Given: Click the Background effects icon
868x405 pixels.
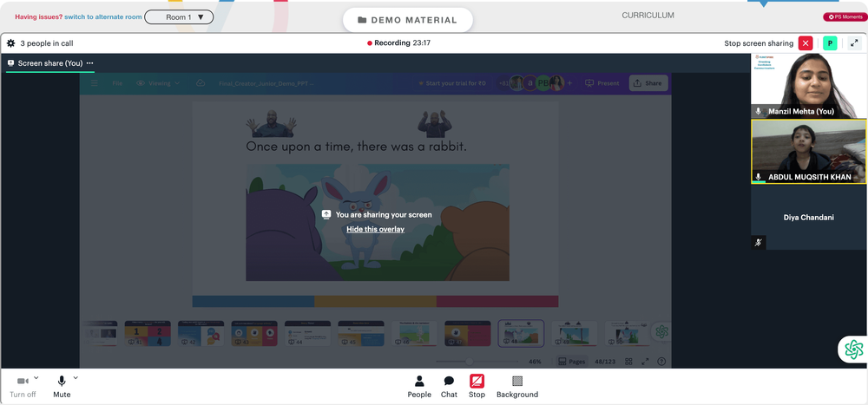Looking at the screenshot, I should click(517, 387).
